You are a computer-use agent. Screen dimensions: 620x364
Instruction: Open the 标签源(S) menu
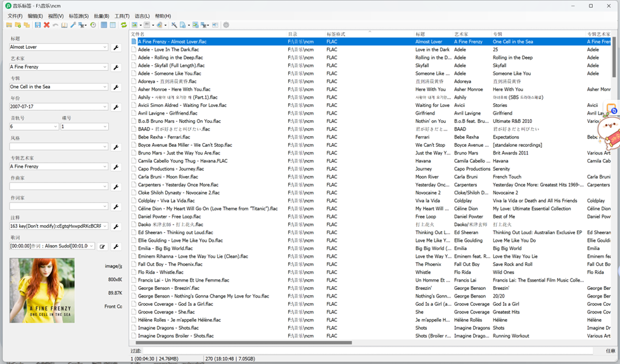coord(79,16)
